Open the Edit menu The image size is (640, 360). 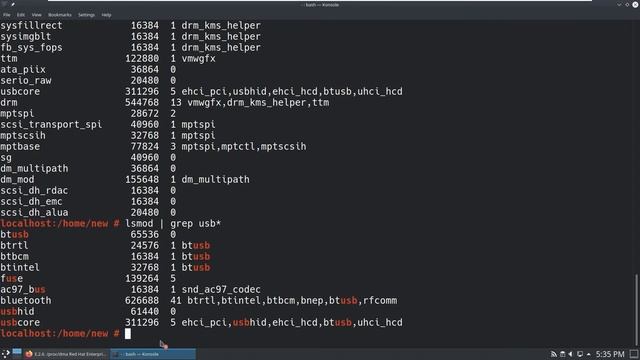20,15
